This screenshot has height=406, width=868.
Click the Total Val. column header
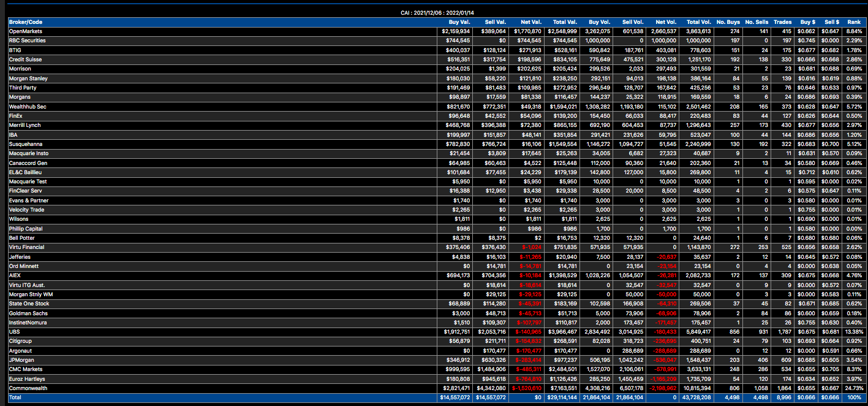(x=565, y=22)
